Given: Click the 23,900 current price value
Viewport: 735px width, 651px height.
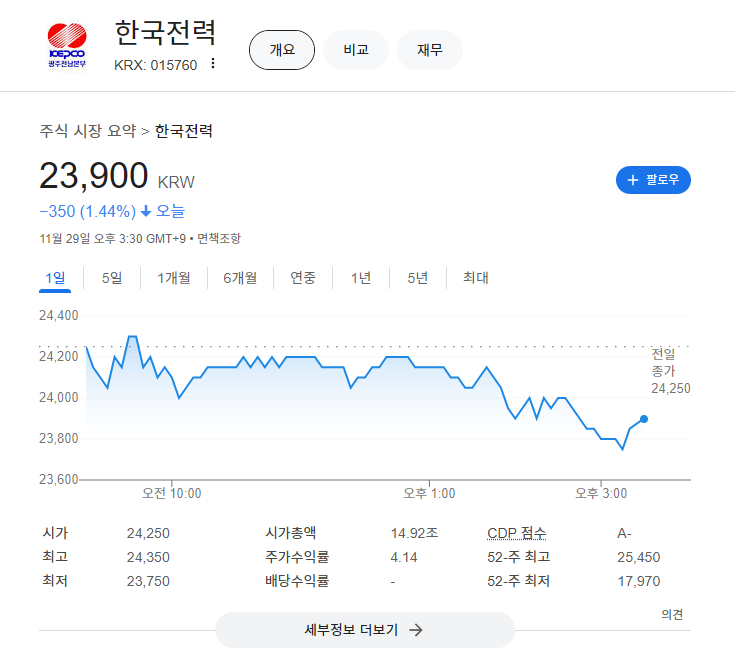Looking at the screenshot, I should (x=94, y=176).
